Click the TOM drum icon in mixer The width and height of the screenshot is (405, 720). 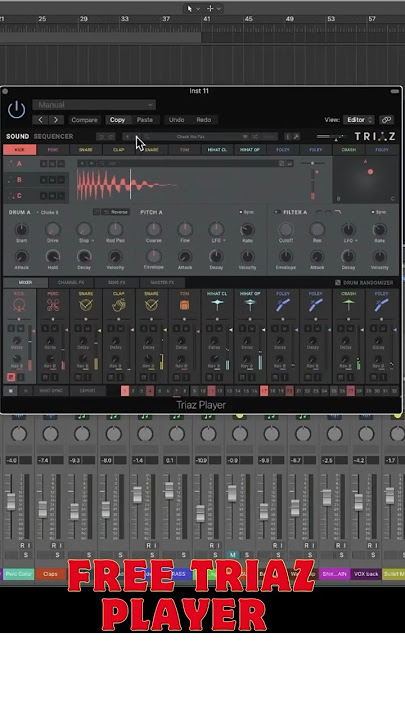pos(184,305)
